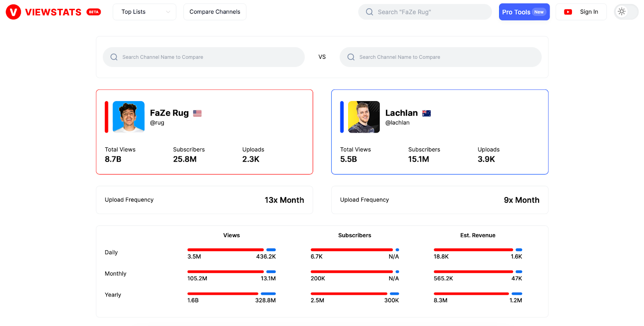Click the right compare search magnifier icon
The width and height of the screenshot is (644, 326).
(x=351, y=57)
